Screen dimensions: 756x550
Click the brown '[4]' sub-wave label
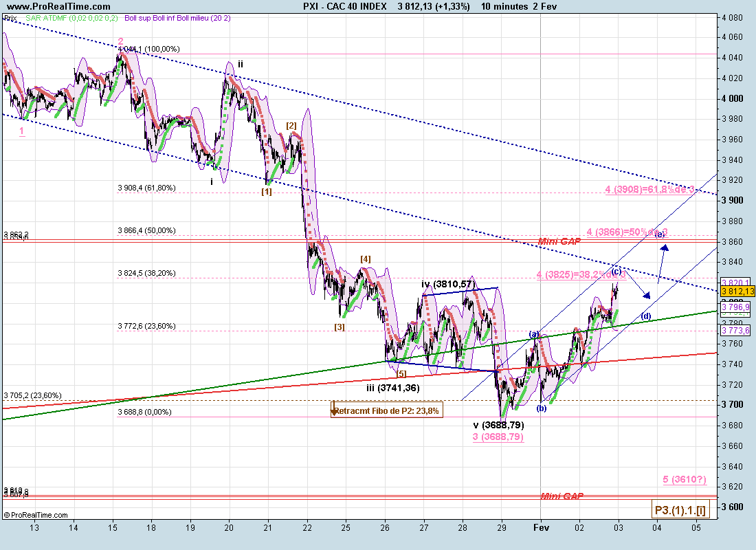(366, 259)
